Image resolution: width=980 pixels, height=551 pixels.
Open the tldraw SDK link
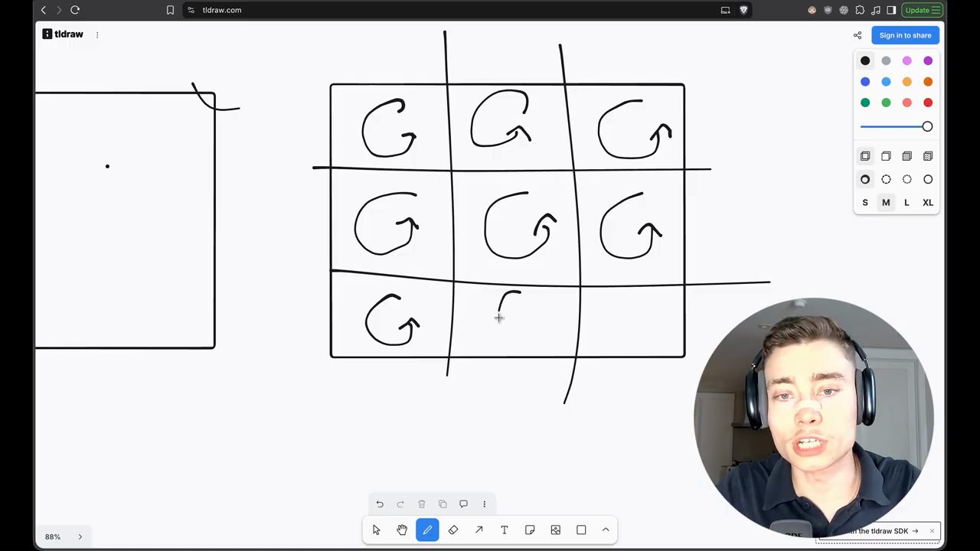pyautogui.click(x=882, y=531)
